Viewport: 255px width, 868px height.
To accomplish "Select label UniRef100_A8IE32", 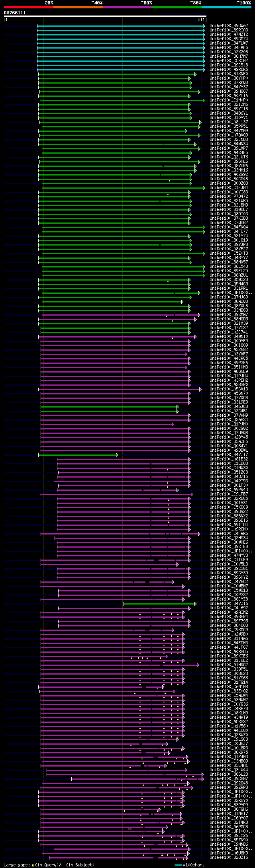I will [229, 459].
